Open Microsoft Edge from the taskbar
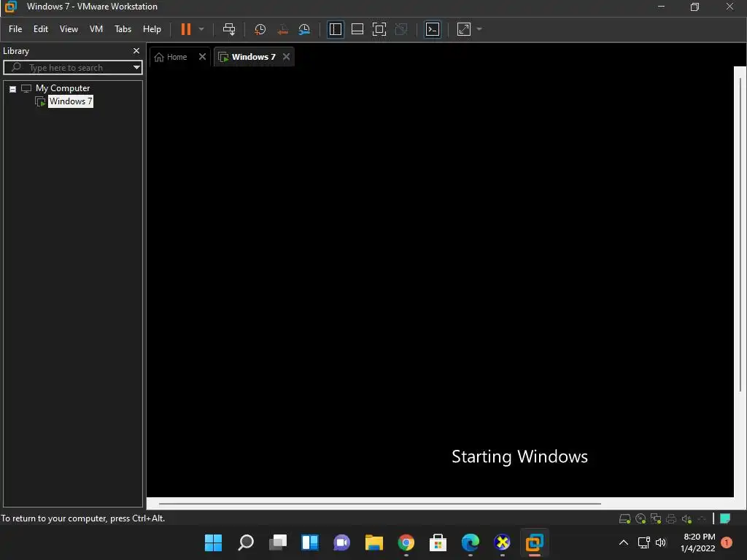747x560 pixels. (x=471, y=542)
